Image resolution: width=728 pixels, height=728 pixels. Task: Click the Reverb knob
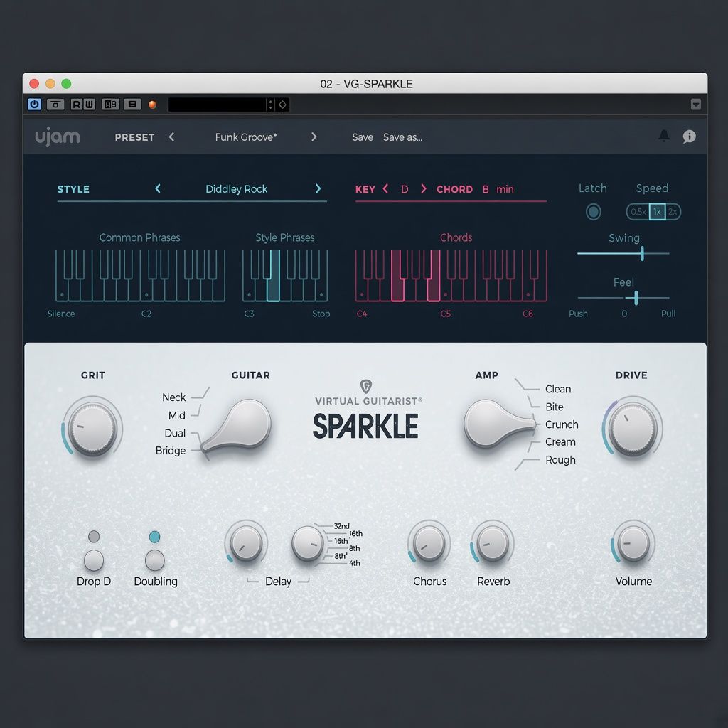click(493, 542)
